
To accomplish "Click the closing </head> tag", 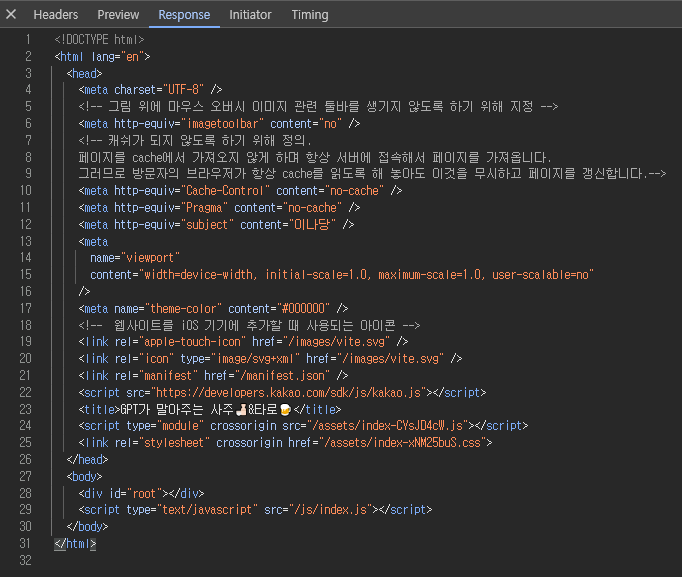I will click(87, 460).
